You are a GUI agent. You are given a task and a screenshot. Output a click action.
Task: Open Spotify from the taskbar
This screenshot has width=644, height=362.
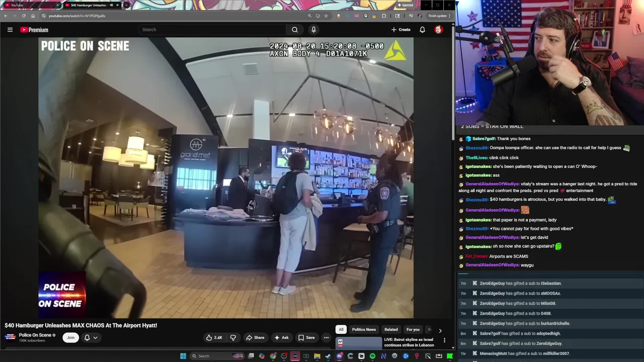372,356
